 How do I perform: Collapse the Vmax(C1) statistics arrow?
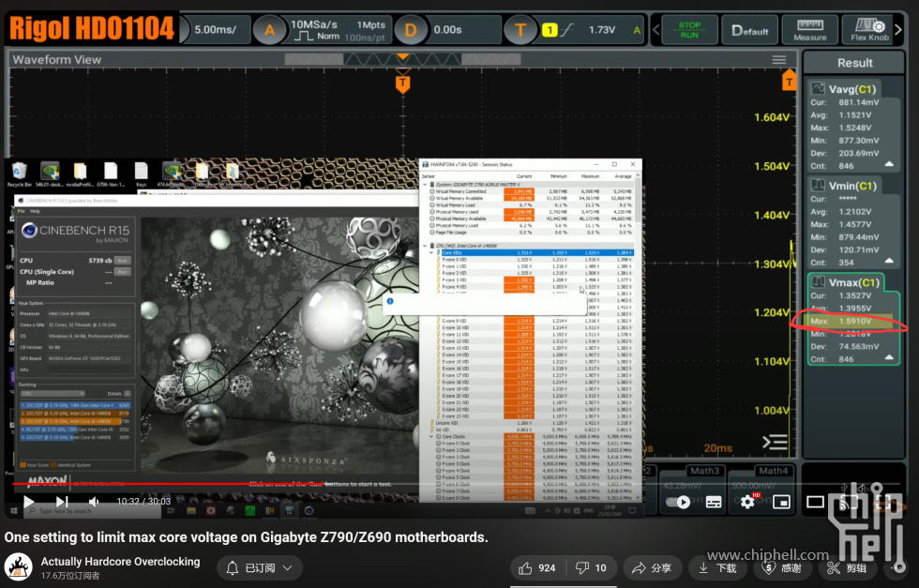coord(889,357)
